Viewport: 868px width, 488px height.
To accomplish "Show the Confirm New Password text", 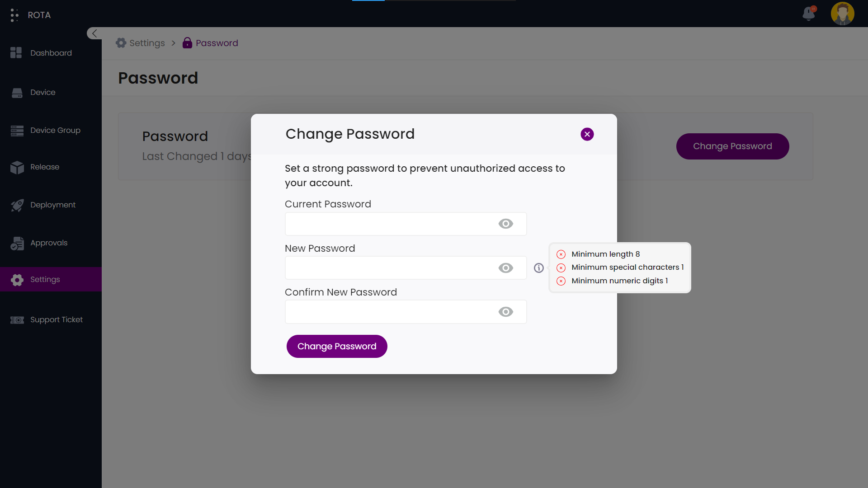I will (505, 312).
